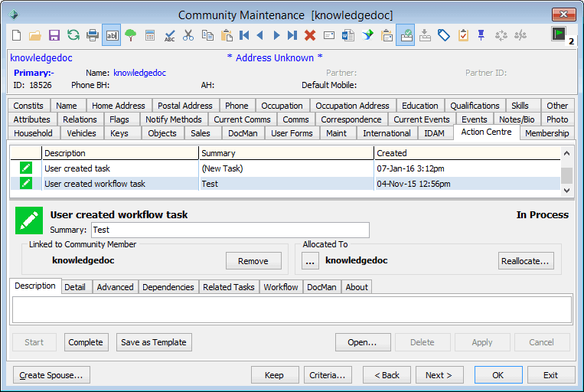Image resolution: width=584 pixels, height=392 pixels.
Task: Open record with the folder icon
Action: tap(35, 35)
